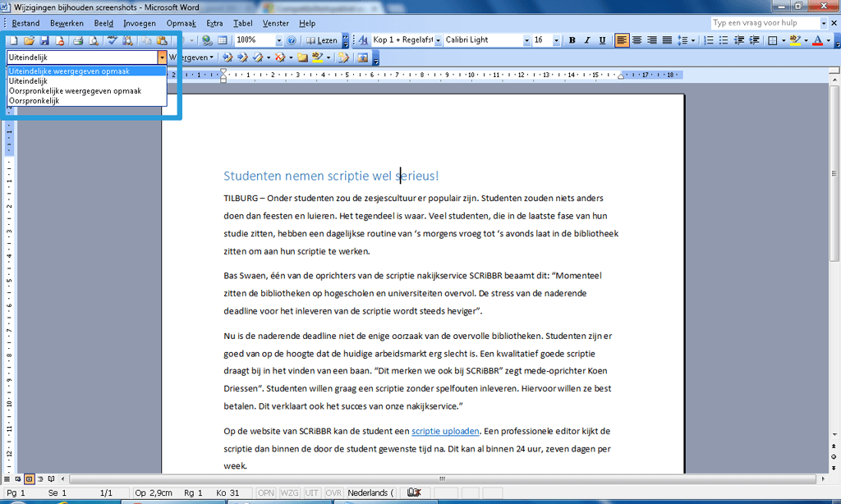The width and height of the screenshot is (841, 504).
Task: Align text right
Action: coord(651,40)
